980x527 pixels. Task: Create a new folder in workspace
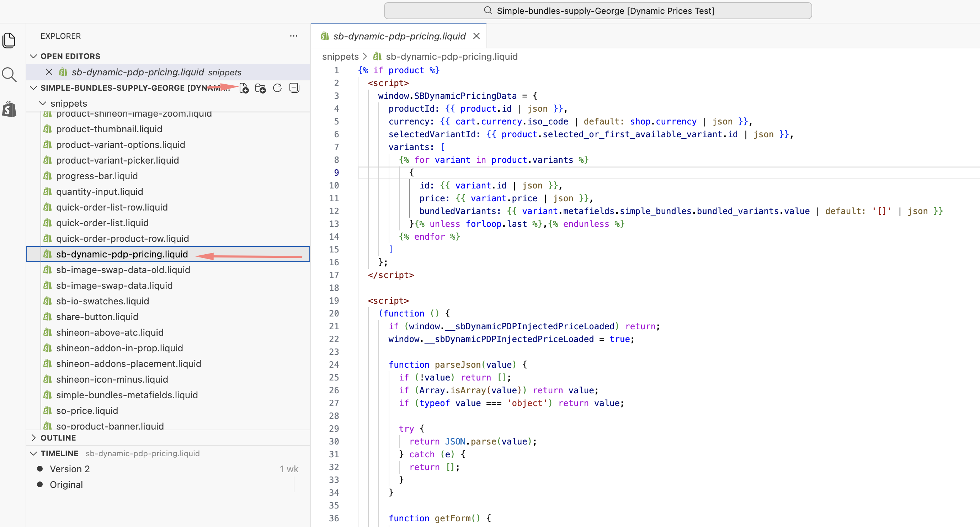261,88
